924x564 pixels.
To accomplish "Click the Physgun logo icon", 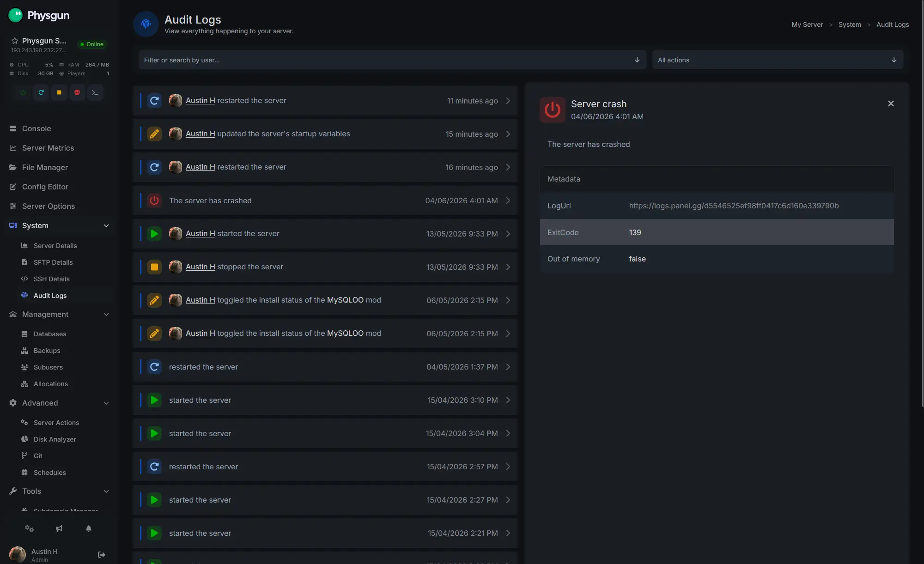I will [16, 15].
